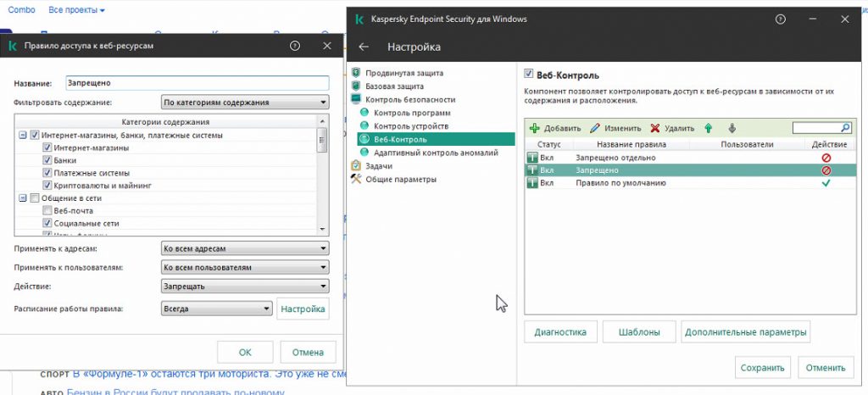The width and height of the screenshot is (868, 395).
Task: Click the Сохранить button
Action: 763,368
